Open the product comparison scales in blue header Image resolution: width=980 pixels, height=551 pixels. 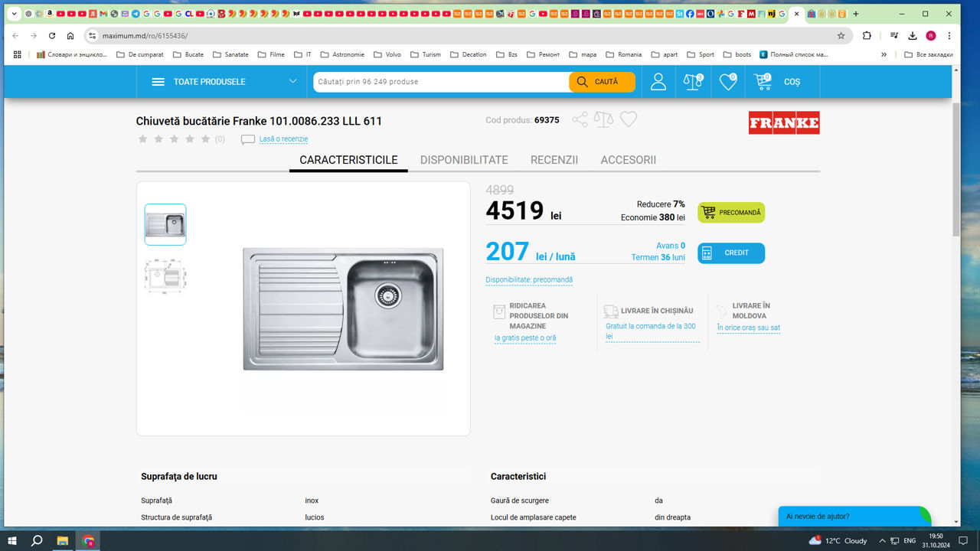tap(694, 82)
